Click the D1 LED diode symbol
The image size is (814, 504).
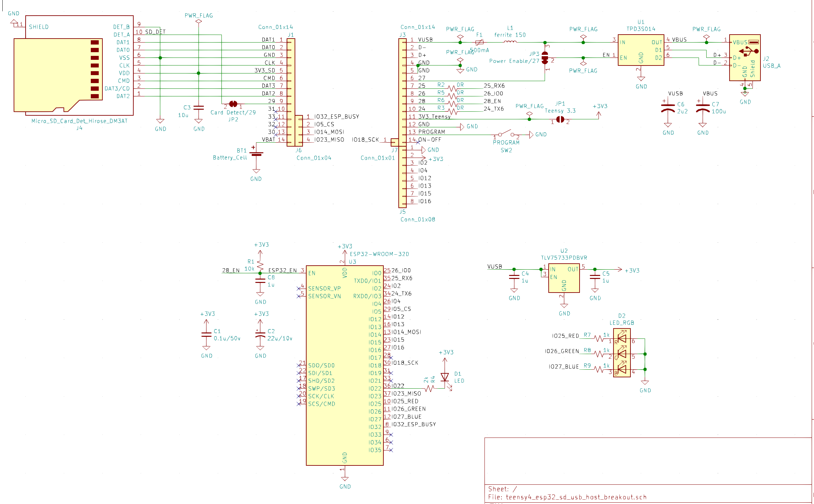(445, 377)
